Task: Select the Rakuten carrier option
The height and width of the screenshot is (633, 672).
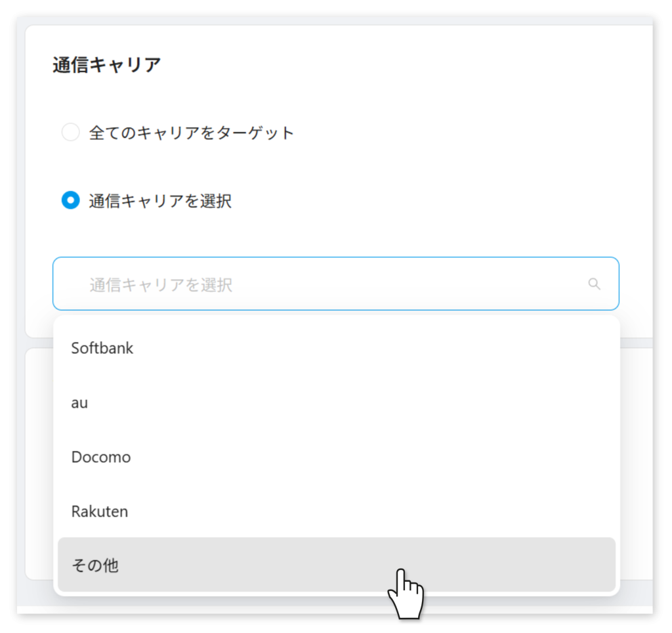Action: [100, 512]
